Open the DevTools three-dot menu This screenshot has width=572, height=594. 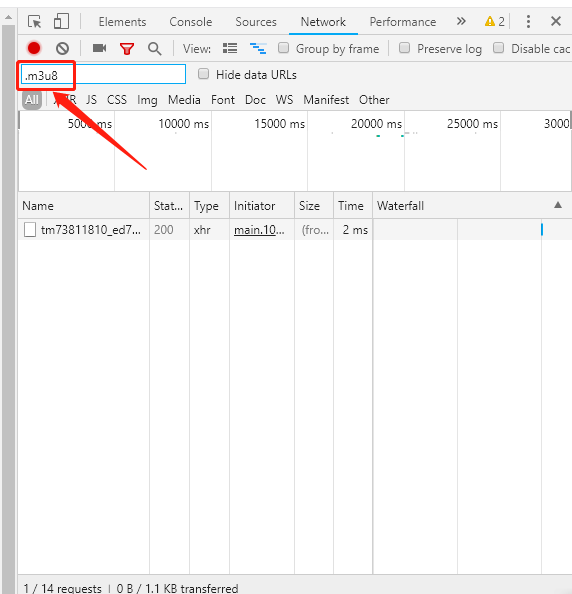tap(528, 22)
